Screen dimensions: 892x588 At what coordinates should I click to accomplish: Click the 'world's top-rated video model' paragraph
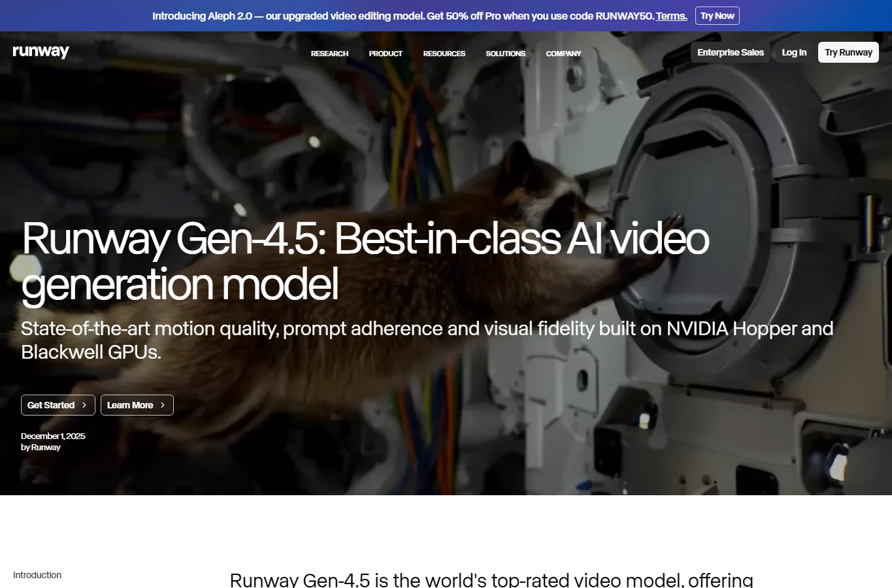[491, 580]
